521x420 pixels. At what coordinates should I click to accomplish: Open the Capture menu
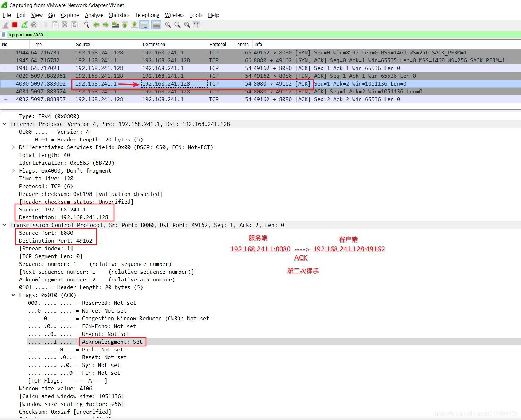point(70,15)
